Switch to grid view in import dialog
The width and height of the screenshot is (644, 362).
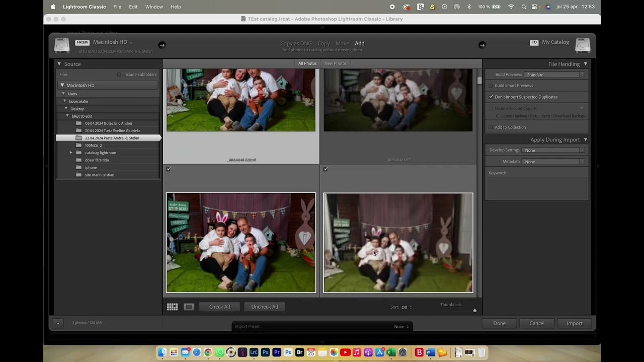point(172,307)
